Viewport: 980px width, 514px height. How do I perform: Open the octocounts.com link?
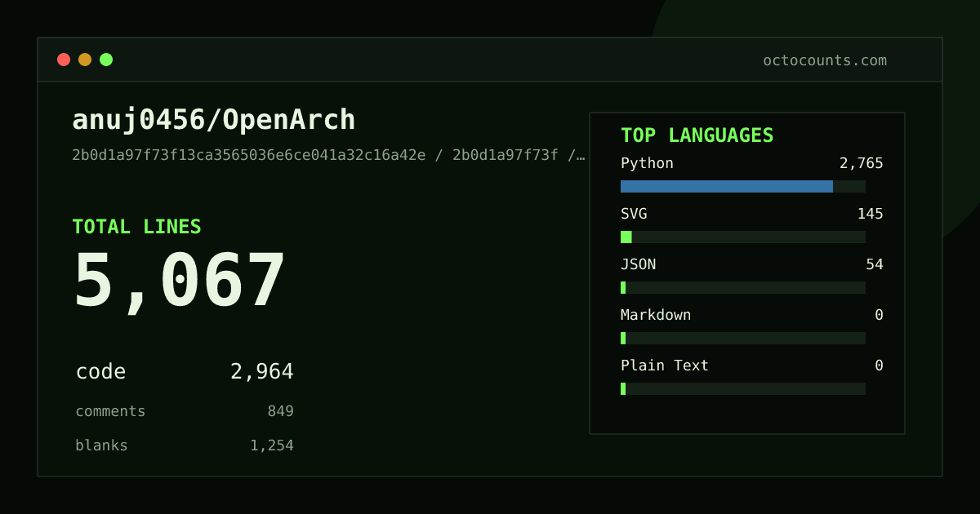pyautogui.click(x=825, y=60)
